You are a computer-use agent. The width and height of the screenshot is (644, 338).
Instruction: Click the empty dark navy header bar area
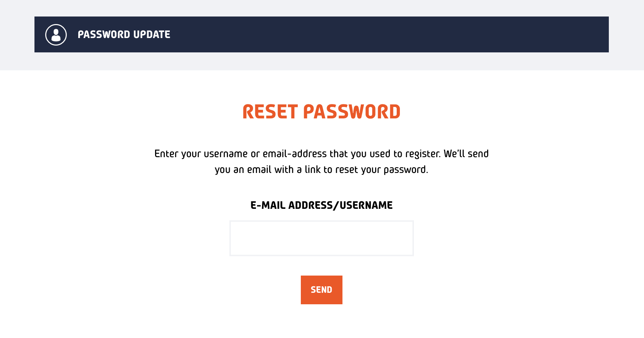point(395,34)
